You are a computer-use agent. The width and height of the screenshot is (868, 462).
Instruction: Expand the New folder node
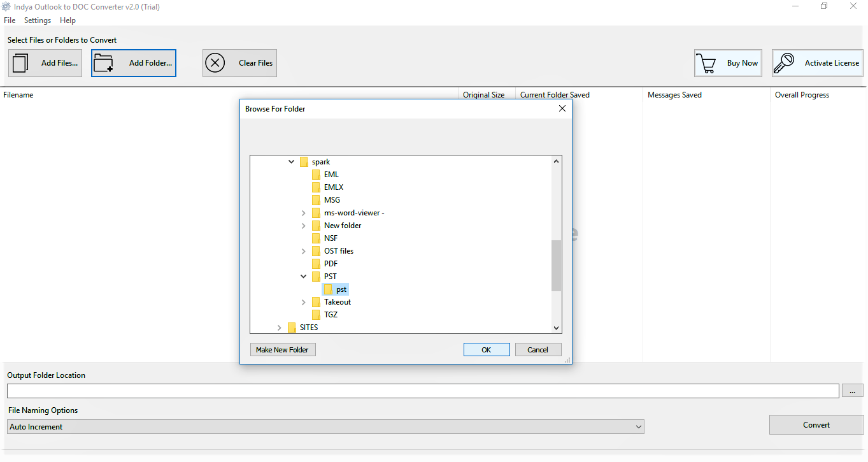pos(304,226)
